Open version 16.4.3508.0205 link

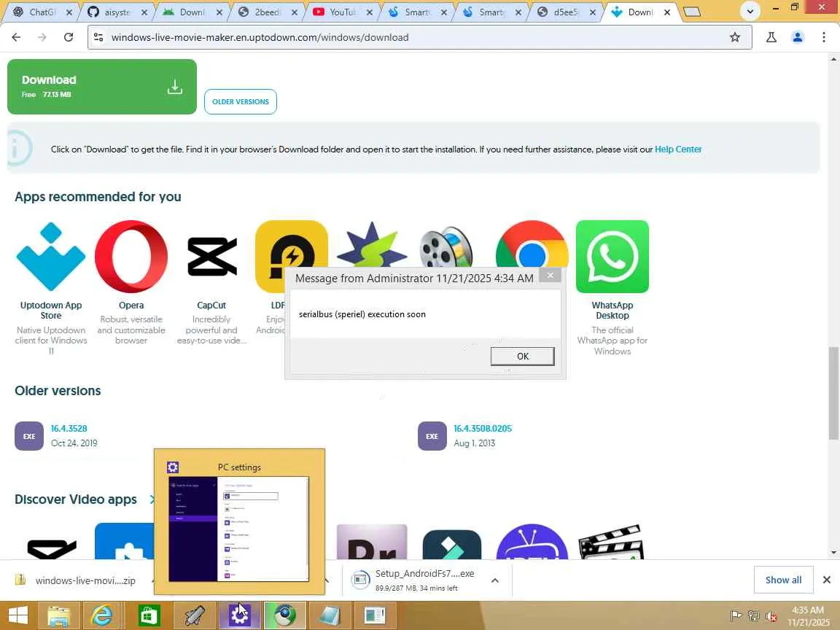(483, 429)
